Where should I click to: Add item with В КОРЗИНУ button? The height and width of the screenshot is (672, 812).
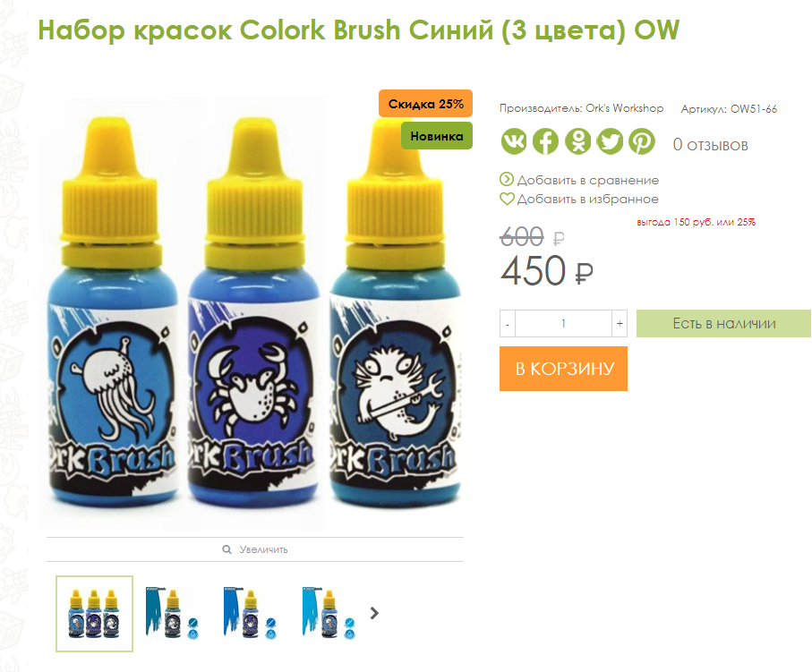pyautogui.click(x=563, y=369)
